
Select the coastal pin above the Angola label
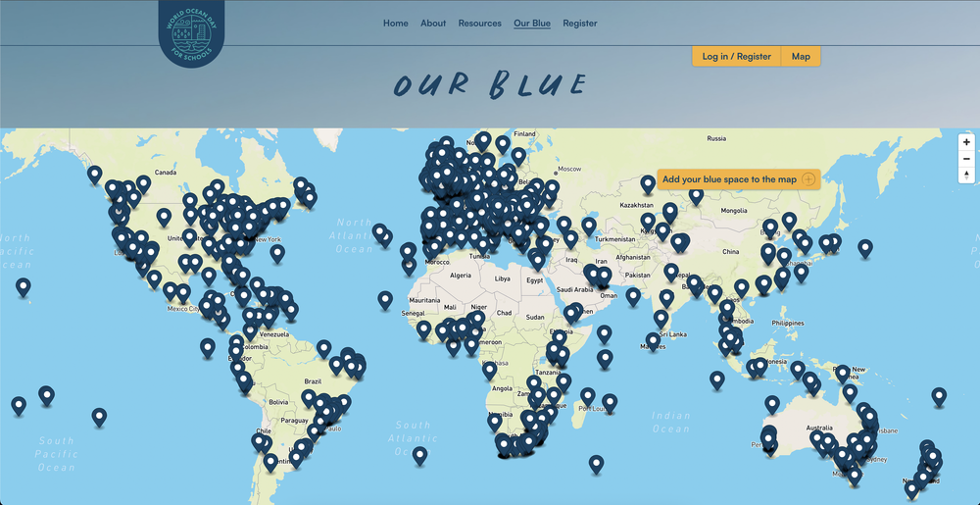pos(489,371)
